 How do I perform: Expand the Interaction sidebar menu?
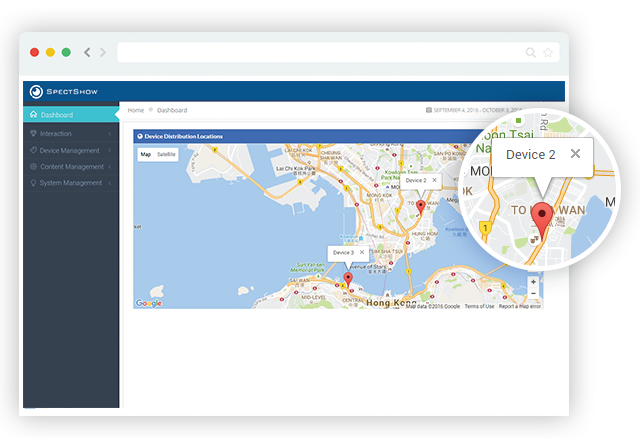pos(56,133)
